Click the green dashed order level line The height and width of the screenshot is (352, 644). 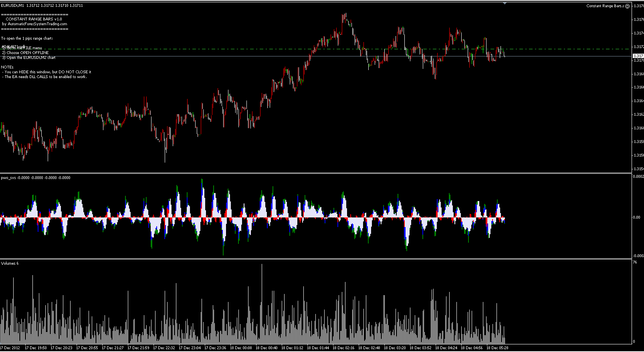click(315, 49)
